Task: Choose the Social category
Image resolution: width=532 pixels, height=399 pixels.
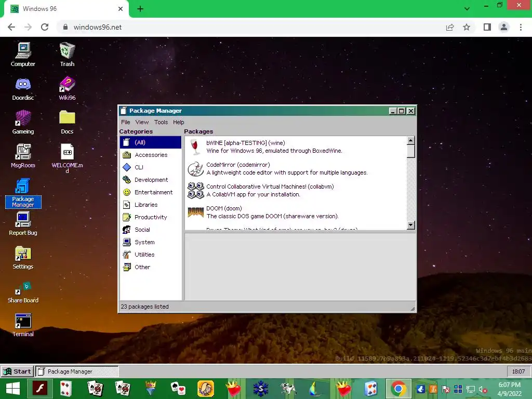Action: pyautogui.click(x=151, y=230)
